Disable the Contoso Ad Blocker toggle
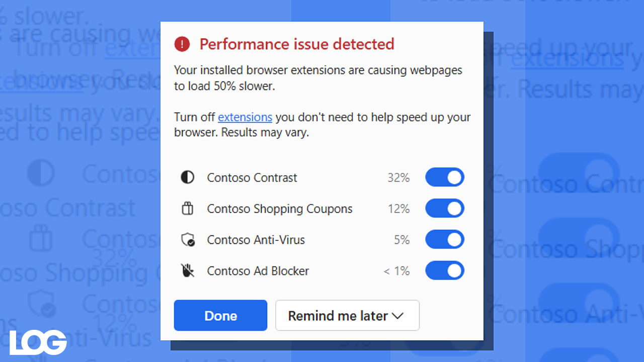 pos(445,271)
